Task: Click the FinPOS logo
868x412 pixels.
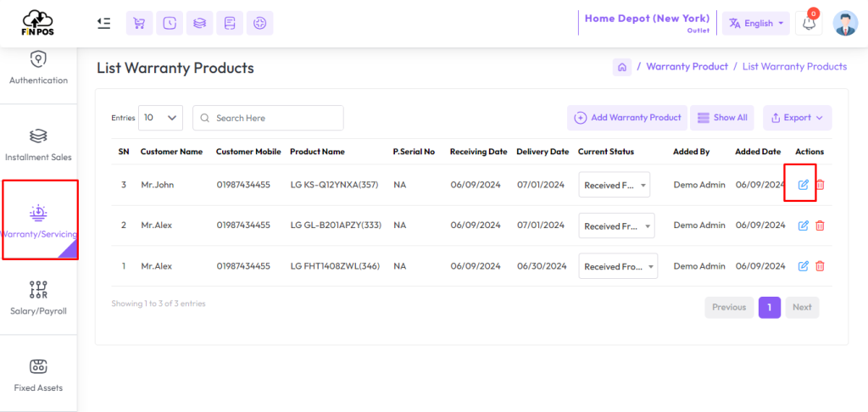Action: click(38, 23)
